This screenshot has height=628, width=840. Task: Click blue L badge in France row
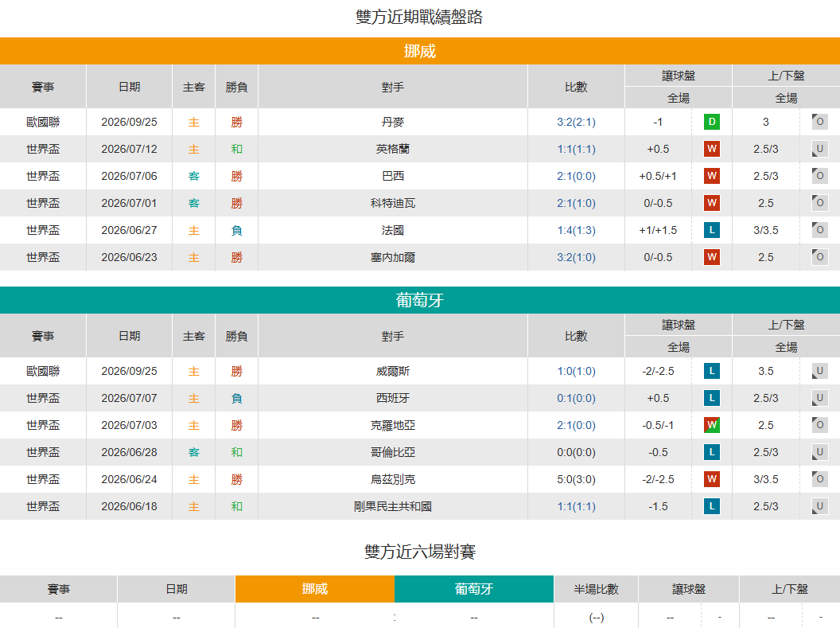coord(711,230)
